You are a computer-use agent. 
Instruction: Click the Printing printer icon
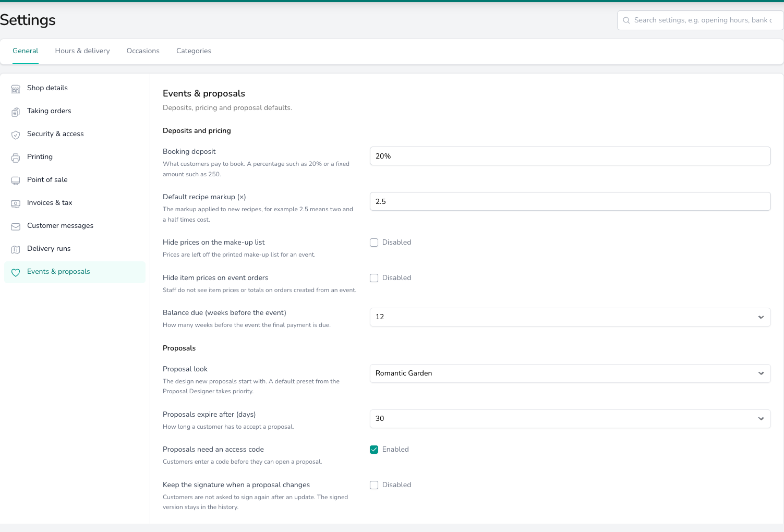pyautogui.click(x=16, y=158)
